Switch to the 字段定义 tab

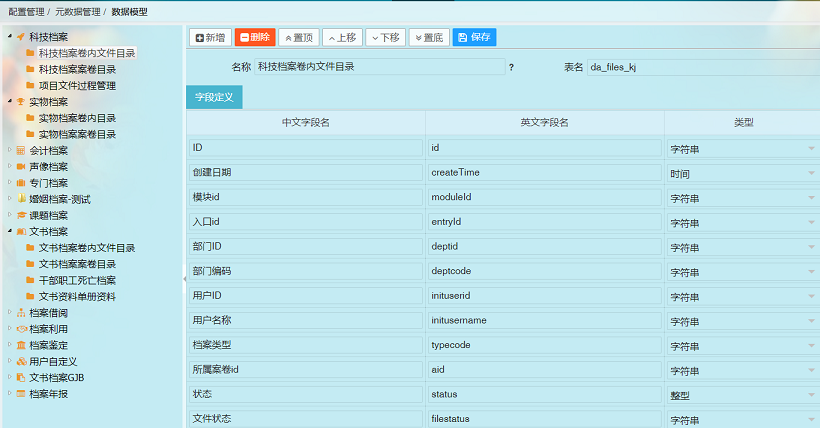pos(214,97)
